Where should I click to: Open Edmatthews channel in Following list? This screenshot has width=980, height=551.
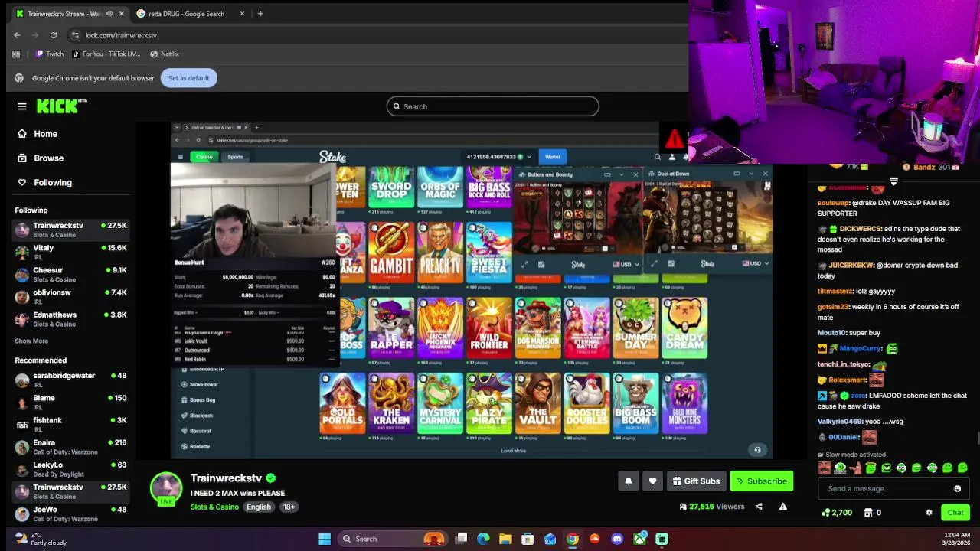click(70, 318)
